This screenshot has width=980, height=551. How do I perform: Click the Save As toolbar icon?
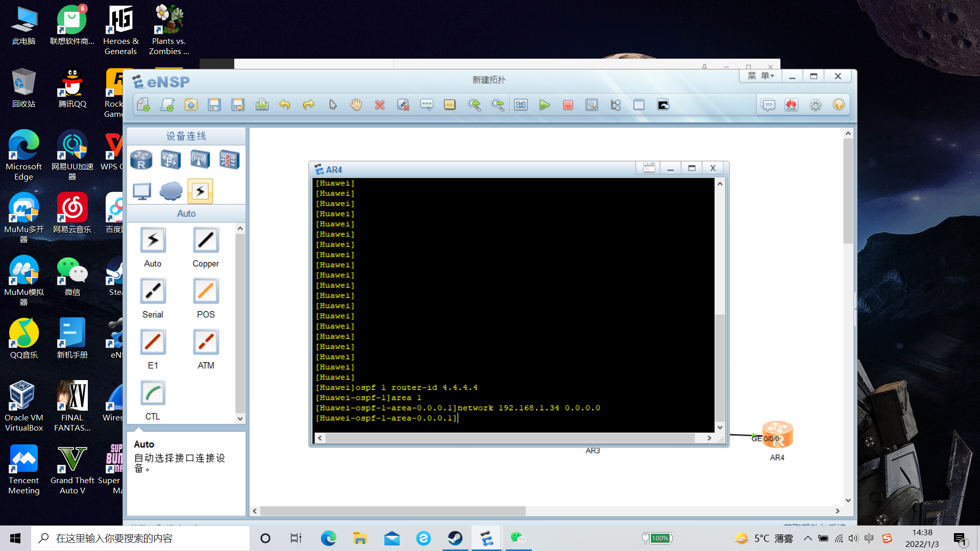coord(238,105)
